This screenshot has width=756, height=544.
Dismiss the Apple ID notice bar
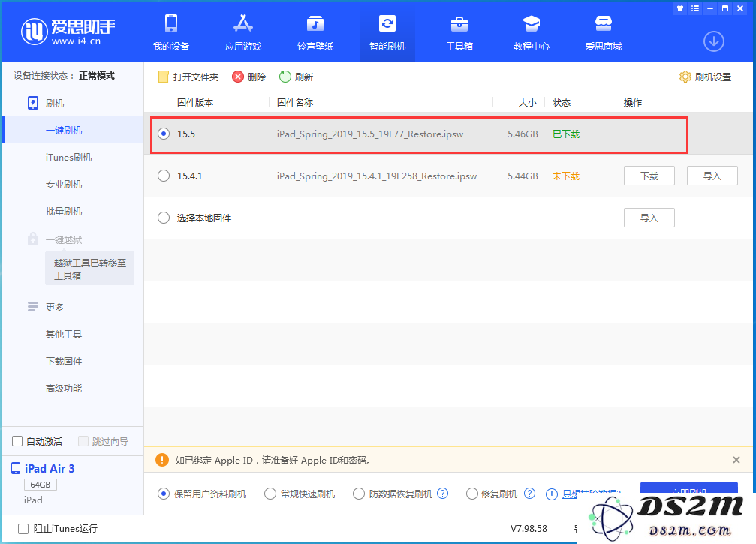[736, 460]
